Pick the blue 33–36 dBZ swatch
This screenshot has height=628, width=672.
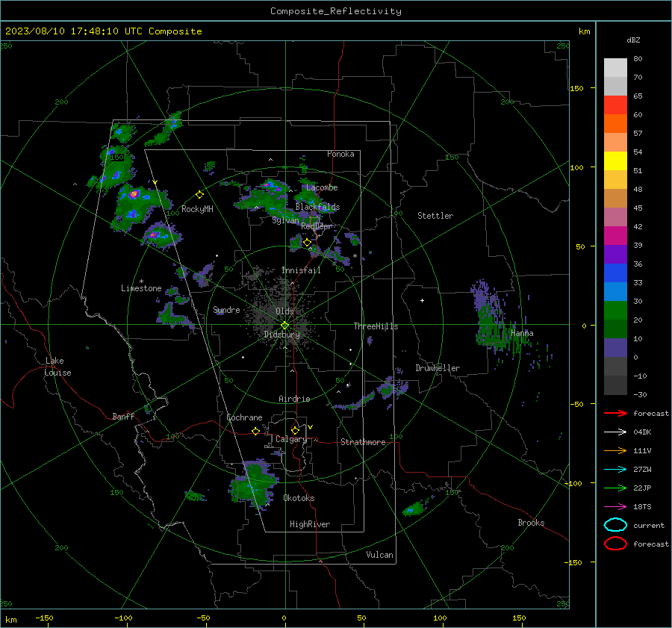click(x=615, y=273)
